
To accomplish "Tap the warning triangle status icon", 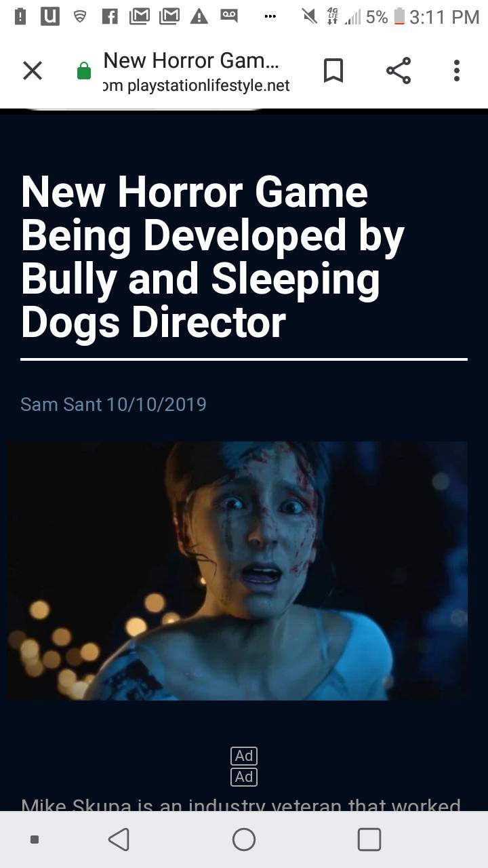I will click(199, 17).
